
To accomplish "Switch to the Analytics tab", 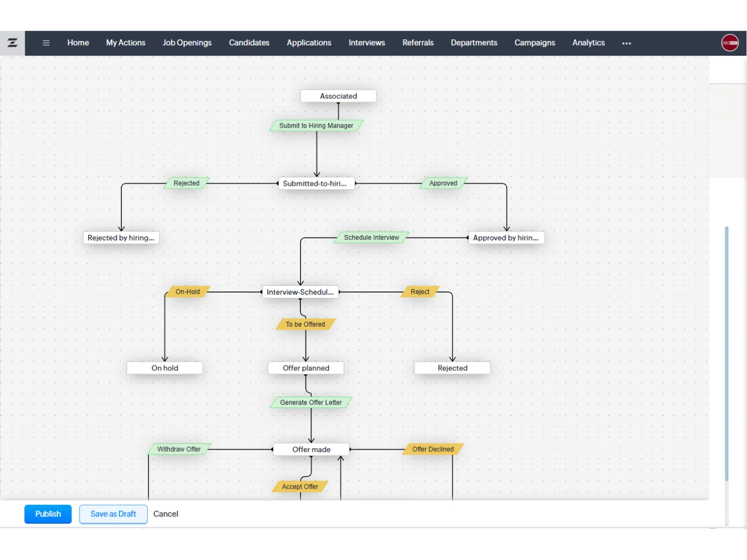I will (x=588, y=43).
